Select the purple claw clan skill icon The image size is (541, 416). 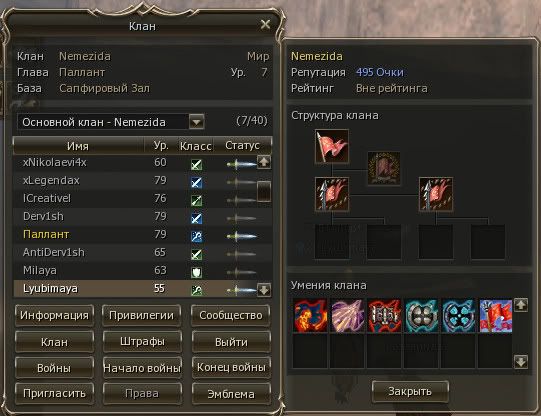pos(347,316)
